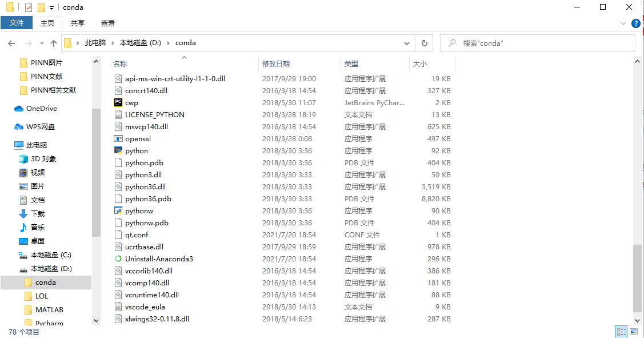Expand the chevron after 此电脑 in address bar

pos(113,43)
